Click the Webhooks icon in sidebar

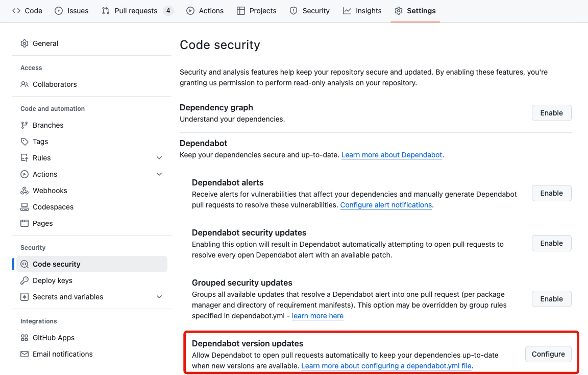click(24, 191)
